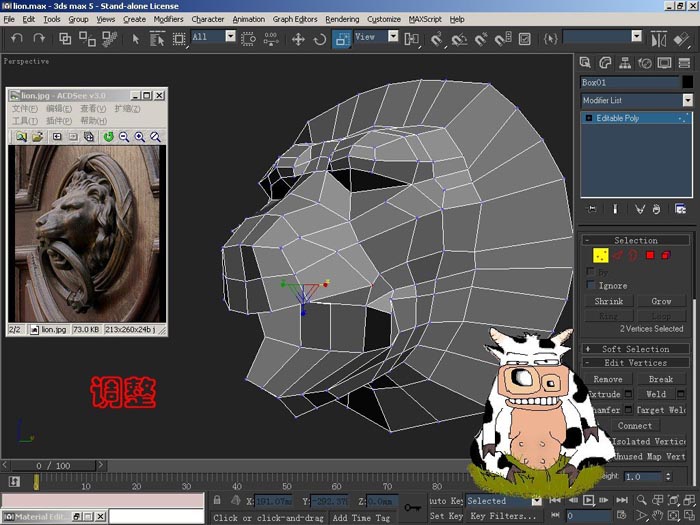Click zoom in icon in ACDSee window
Image resolution: width=700 pixels, height=525 pixels.
[x=140, y=137]
